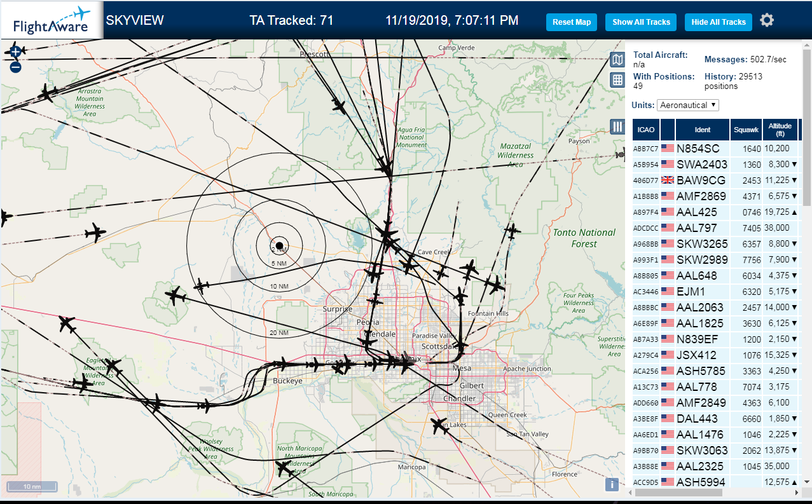
Task: Toggle the sidebar columns icon
Action: tap(617, 126)
